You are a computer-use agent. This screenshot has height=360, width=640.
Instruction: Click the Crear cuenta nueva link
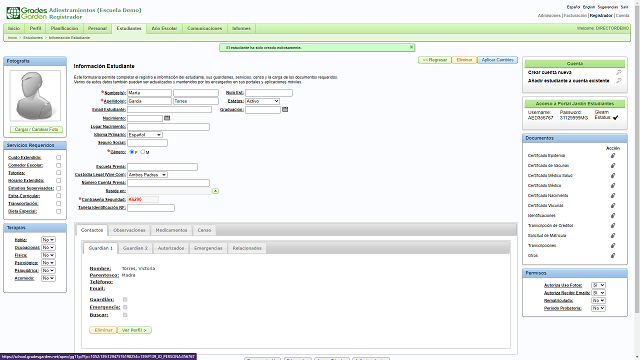tap(549, 72)
